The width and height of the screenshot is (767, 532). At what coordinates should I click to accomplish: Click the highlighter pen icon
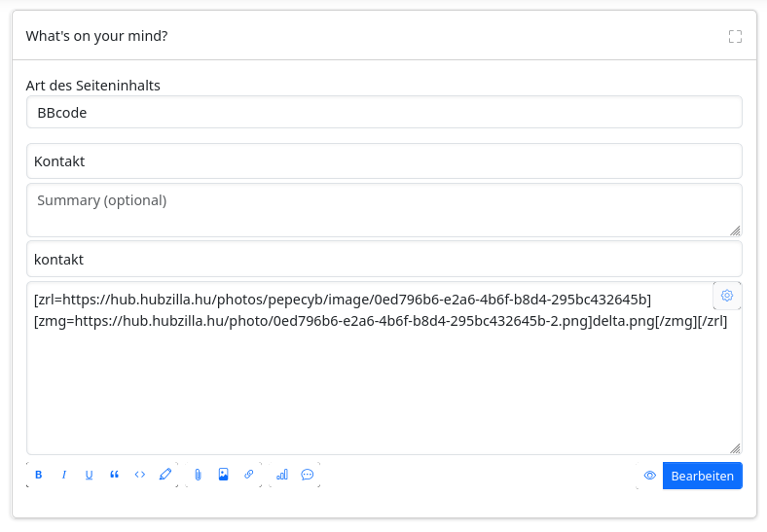point(165,475)
